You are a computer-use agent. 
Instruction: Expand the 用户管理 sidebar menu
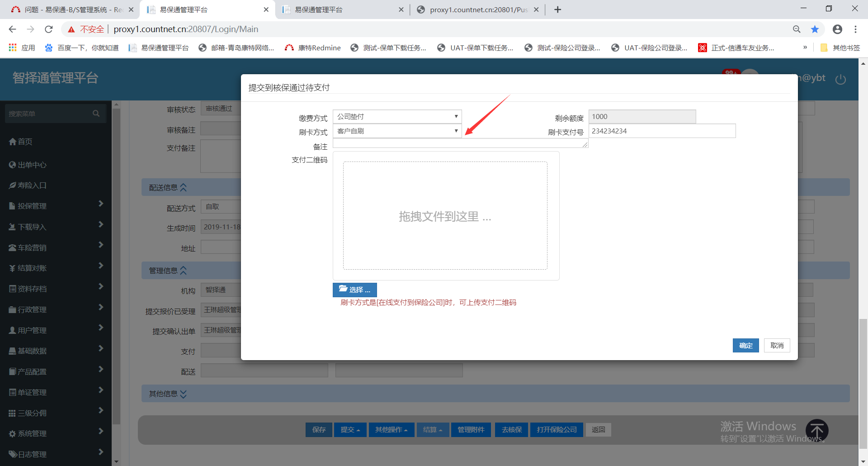click(x=56, y=330)
